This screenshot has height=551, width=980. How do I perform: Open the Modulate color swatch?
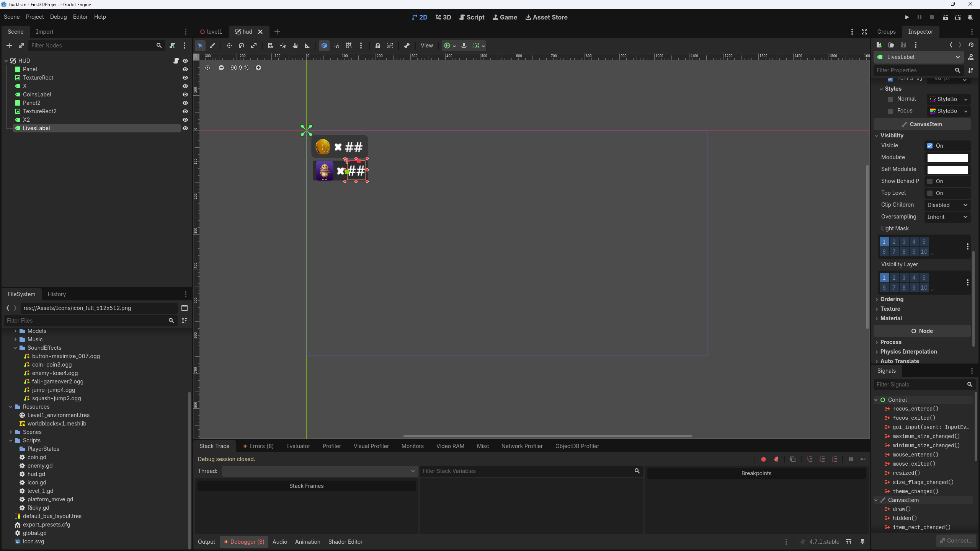point(947,158)
